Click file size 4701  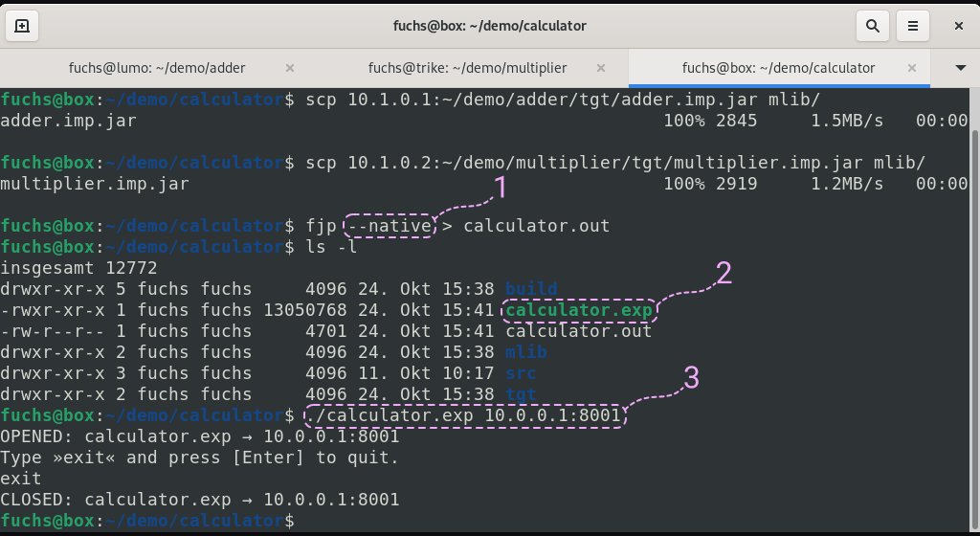(x=326, y=330)
